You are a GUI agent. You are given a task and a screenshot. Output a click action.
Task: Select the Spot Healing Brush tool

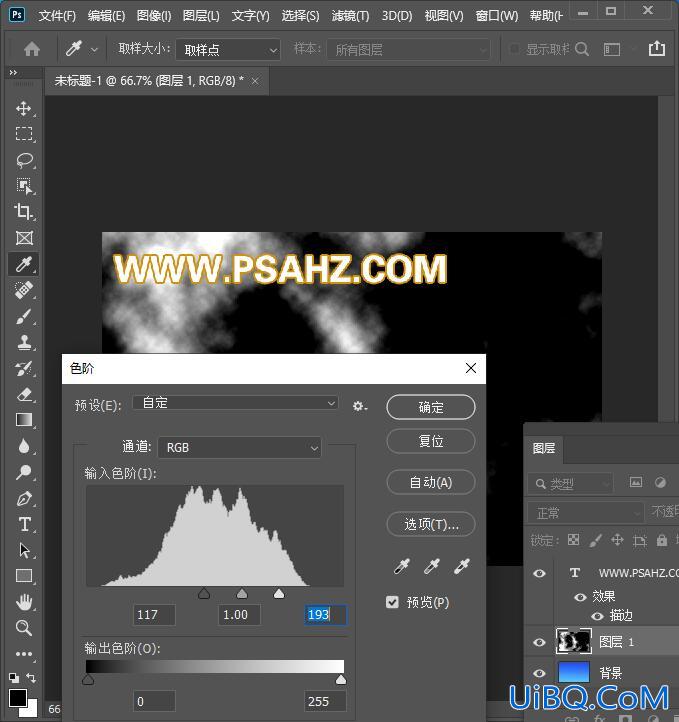tap(23, 290)
